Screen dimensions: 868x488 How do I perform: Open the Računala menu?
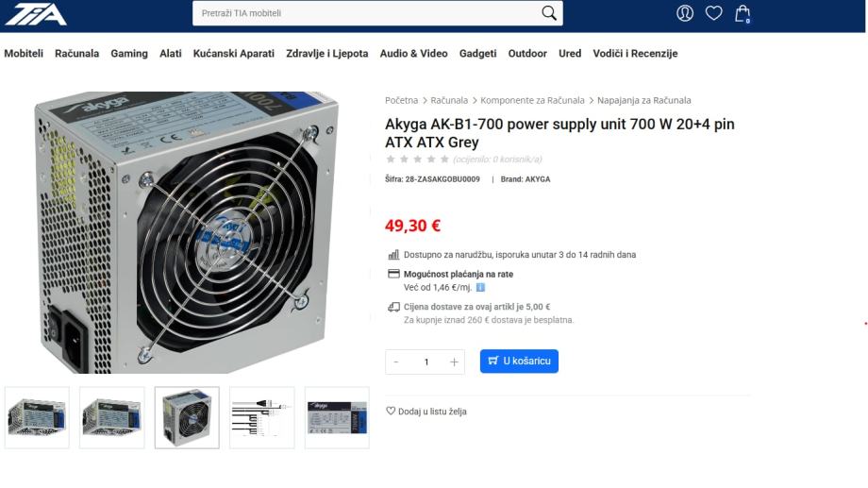coord(77,53)
